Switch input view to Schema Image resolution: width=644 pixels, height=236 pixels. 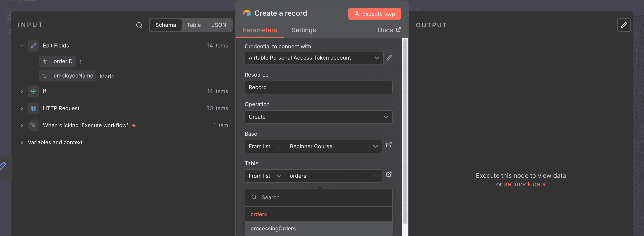(x=165, y=25)
